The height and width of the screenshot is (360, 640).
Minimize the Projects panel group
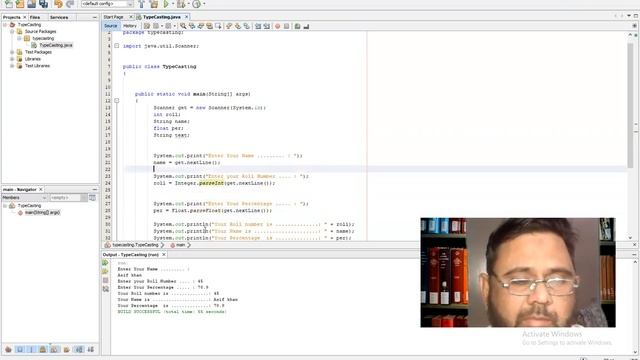pyautogui.click(x=95, y=17)
